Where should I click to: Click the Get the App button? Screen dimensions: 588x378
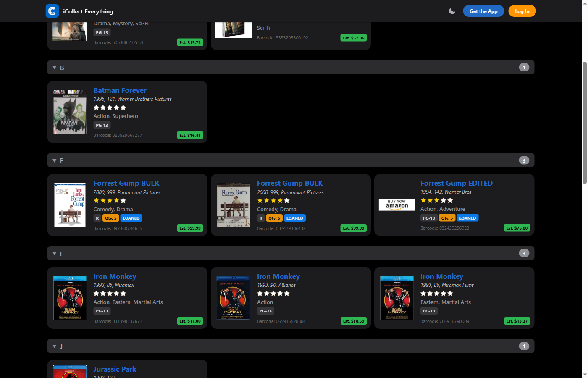[x=483, y=11]
